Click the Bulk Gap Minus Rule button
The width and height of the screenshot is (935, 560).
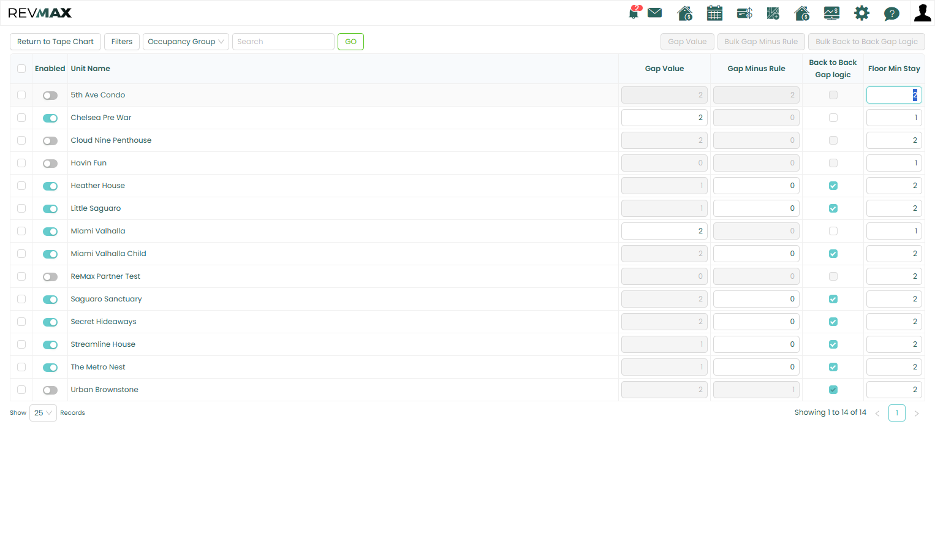pos(761,42)
